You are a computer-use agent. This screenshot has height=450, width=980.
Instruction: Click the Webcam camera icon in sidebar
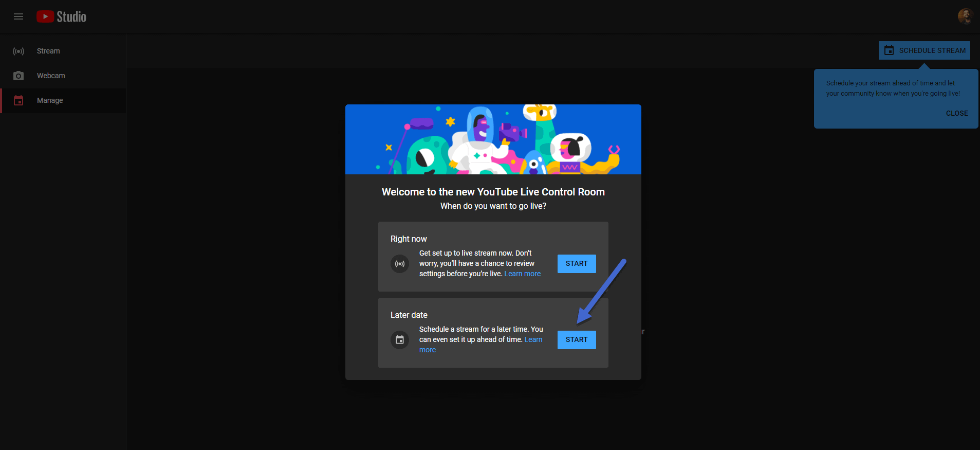(19, 76)
